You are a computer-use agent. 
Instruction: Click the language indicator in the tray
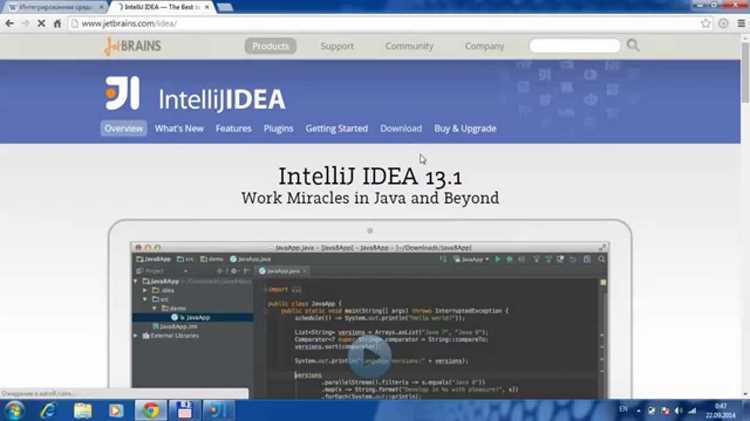pos(623,410)
